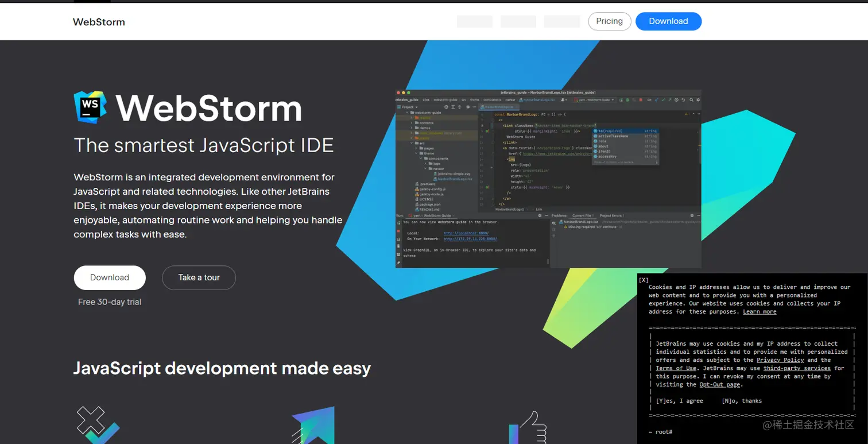Select the to(required) autocomplete suggestion
Screen dimensions: 868x444
(x=625, y=131)
